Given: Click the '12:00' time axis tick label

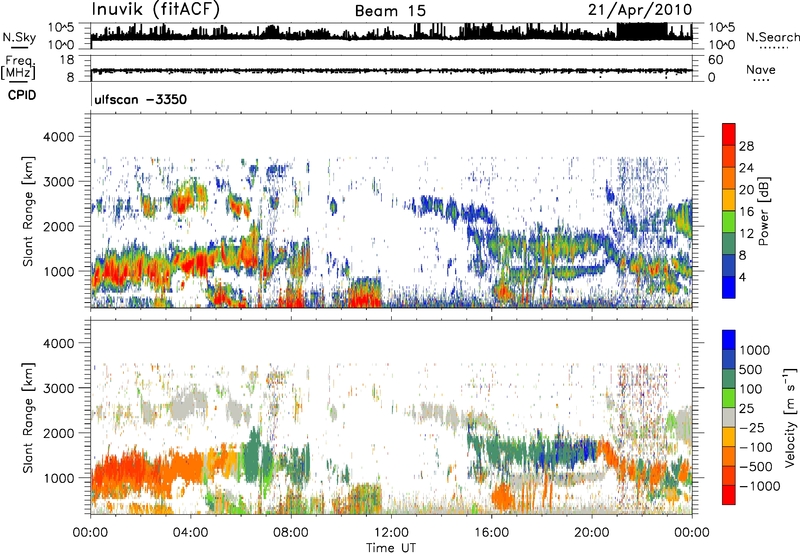Looking at the screenshot, I should pos(391,533).
